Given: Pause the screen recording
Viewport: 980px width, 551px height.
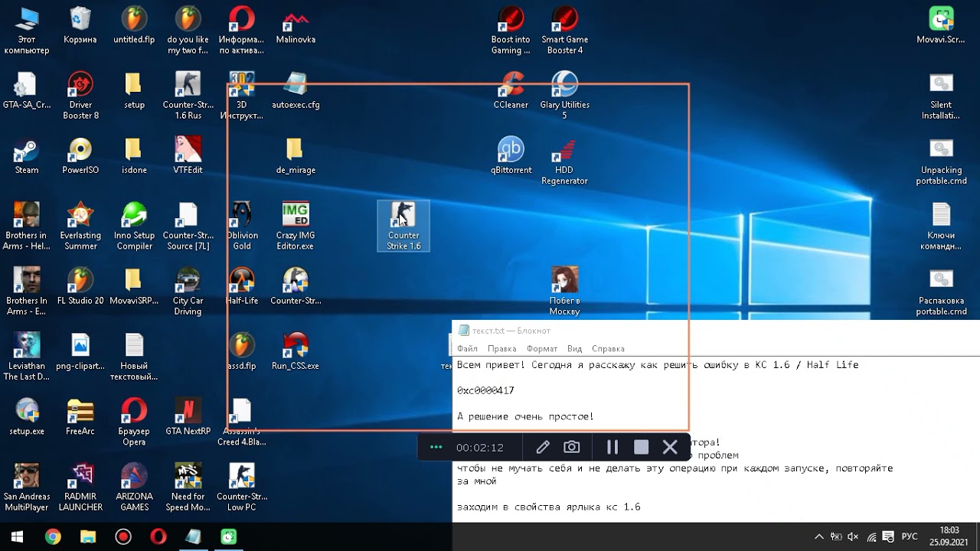Looking at the screenshot, I should click(612, 447).
